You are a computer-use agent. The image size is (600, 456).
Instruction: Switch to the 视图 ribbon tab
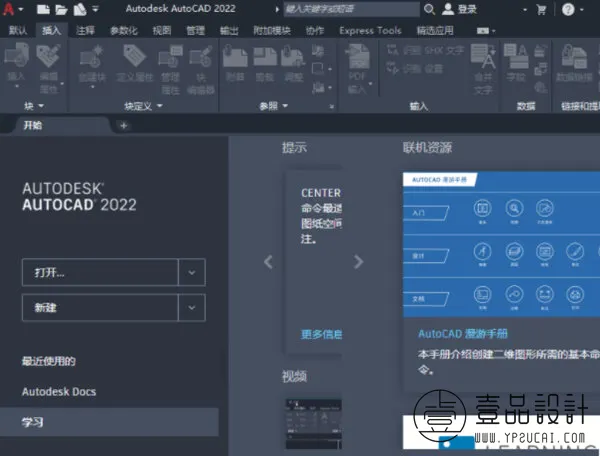click(161, 31)
